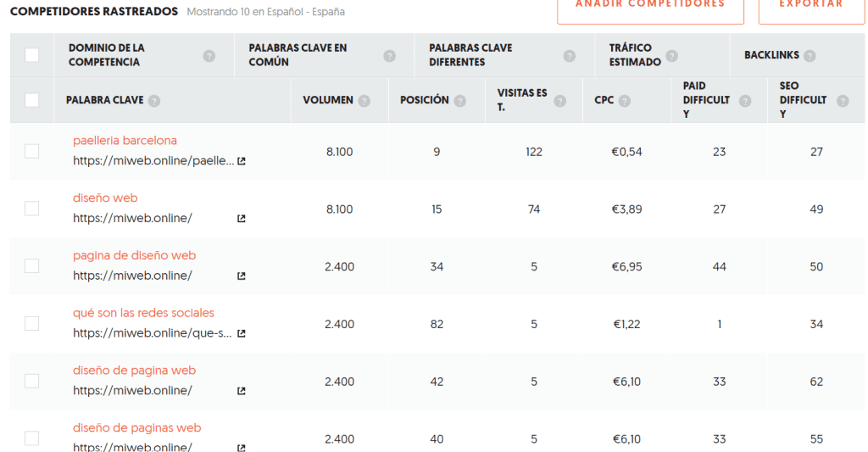The height and width of the screenshot is (452, 868).
Task: Select checkbox in Dominio de la competencia header
Action: (31, 55)
